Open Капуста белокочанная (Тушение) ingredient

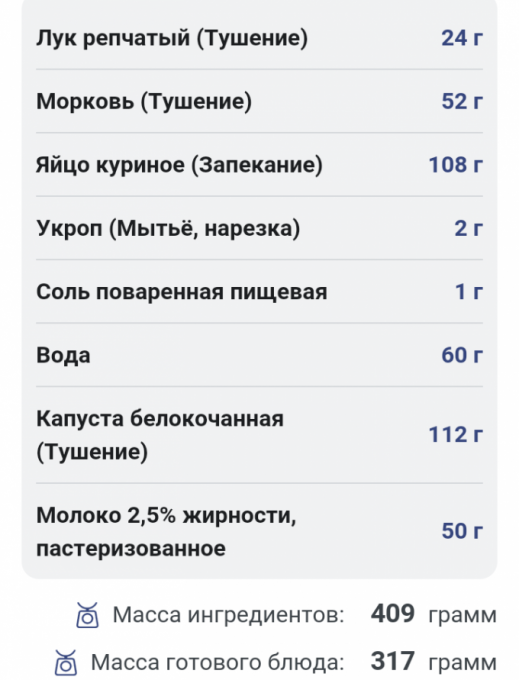tap(259, 435)
